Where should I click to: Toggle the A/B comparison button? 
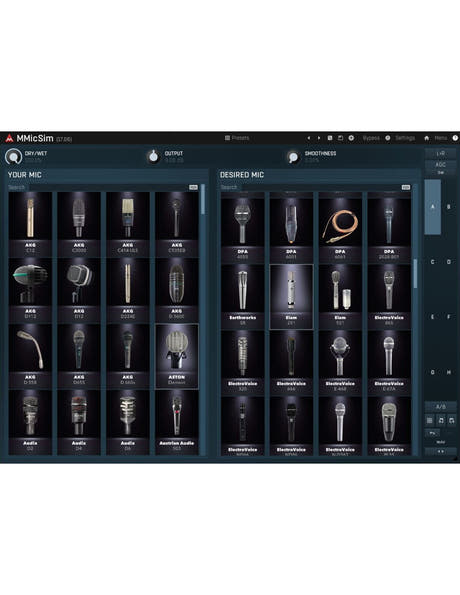[x=440, y=406]
